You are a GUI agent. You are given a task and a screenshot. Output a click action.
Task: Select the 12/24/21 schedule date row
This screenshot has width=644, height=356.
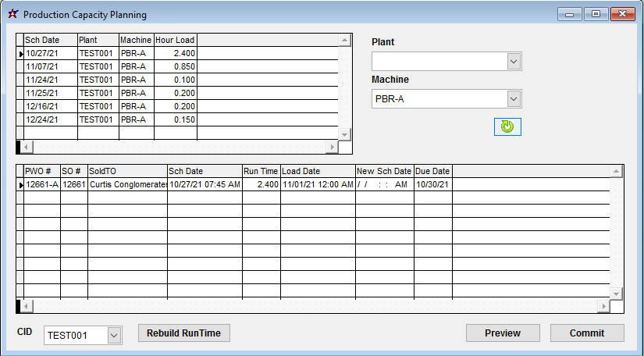(x=50, y=119)
